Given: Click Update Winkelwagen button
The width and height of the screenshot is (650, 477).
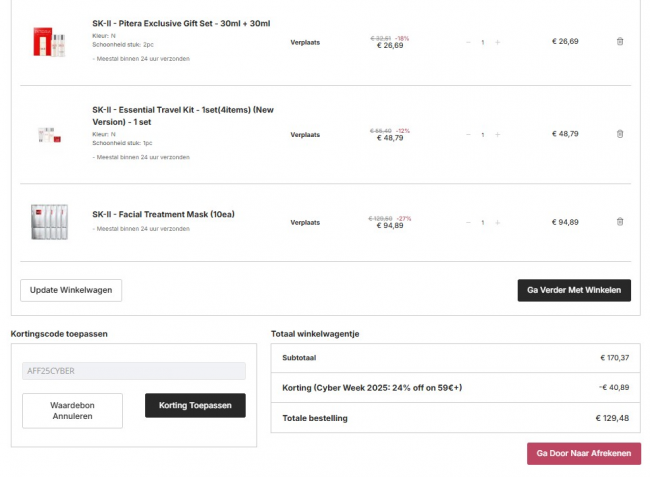Looking at the screenshot, I should coord(71,290).
